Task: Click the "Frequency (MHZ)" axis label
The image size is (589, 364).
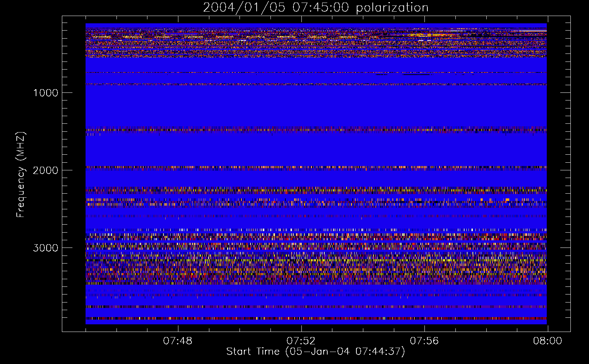Action: click(20, 175)
